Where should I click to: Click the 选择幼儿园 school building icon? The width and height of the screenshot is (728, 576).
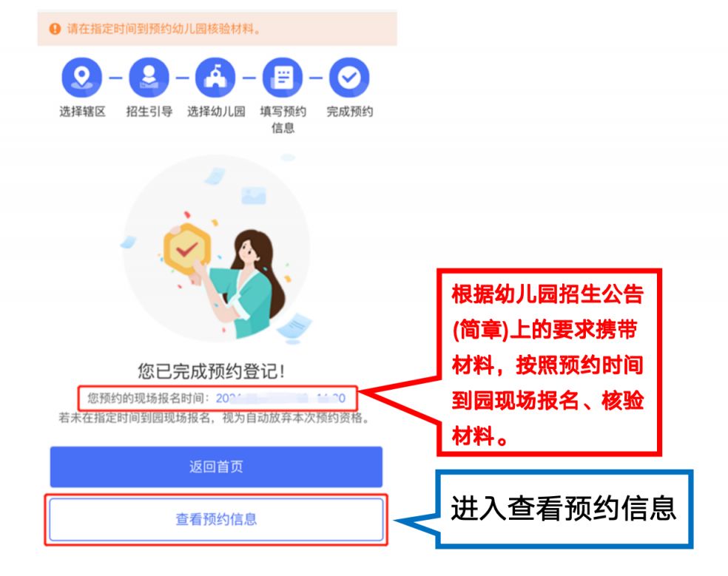coord(215,78)
